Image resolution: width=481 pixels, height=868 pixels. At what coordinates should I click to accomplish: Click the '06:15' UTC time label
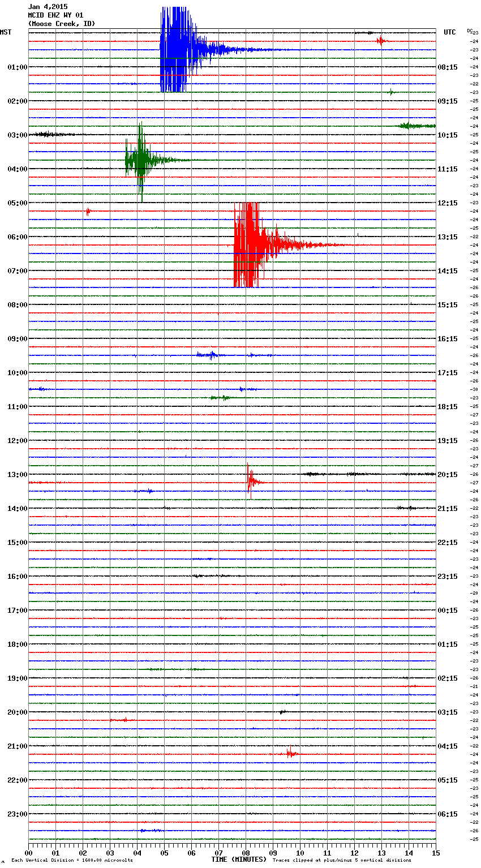448,814
